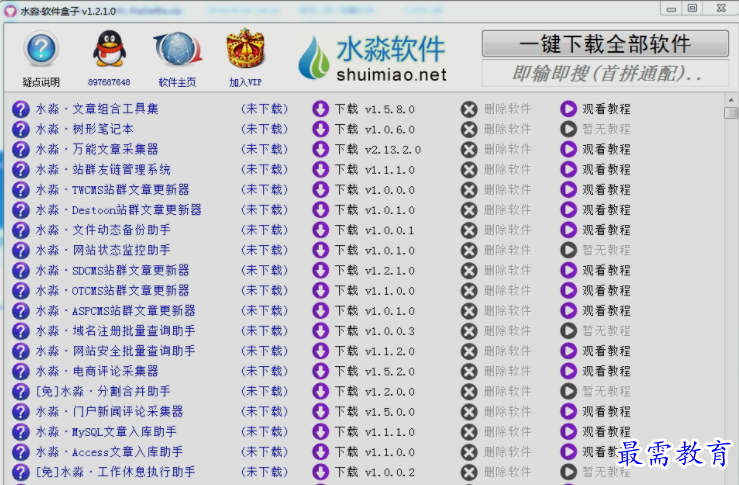Click help icon for Destoon站群文章更新器

21,210
